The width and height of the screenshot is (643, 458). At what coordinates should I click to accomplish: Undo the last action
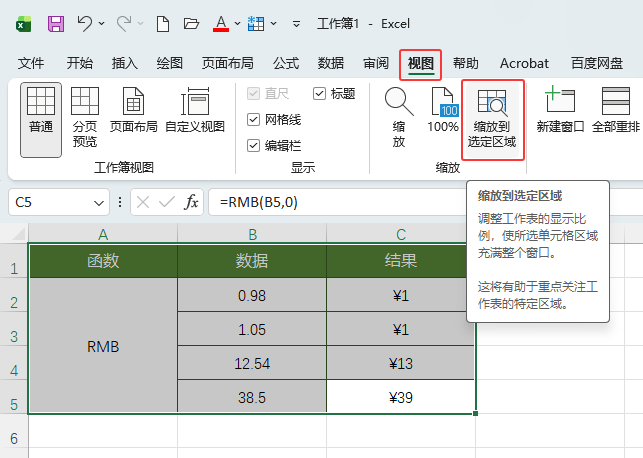point(84,24)
